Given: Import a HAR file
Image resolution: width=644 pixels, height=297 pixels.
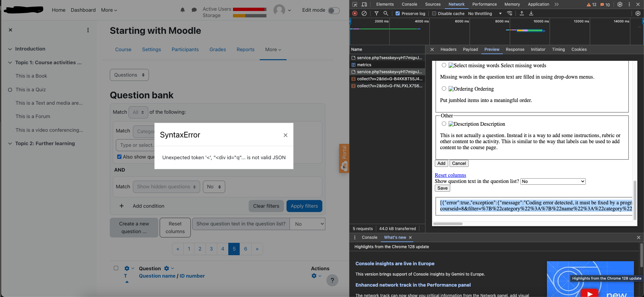Looking at the screenshot, I should (522, 13).
